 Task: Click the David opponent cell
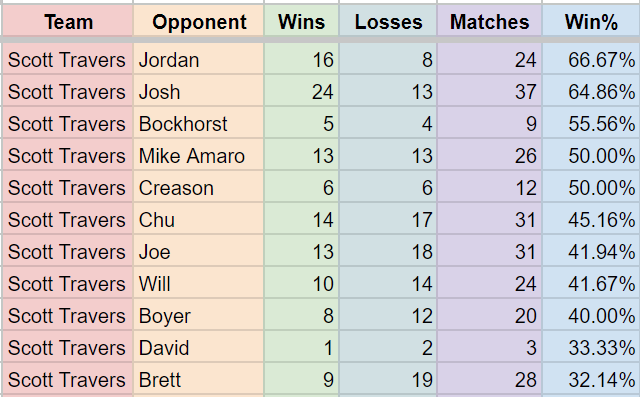point(199,347)
